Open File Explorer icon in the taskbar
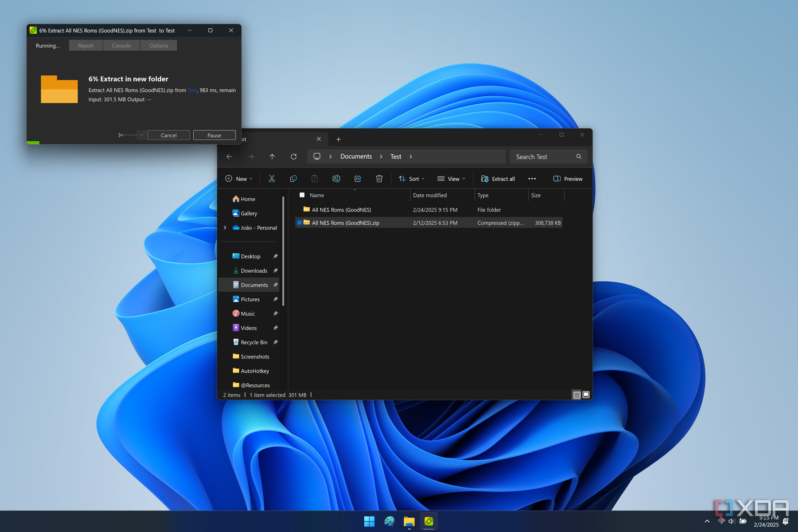 (409, 521)
